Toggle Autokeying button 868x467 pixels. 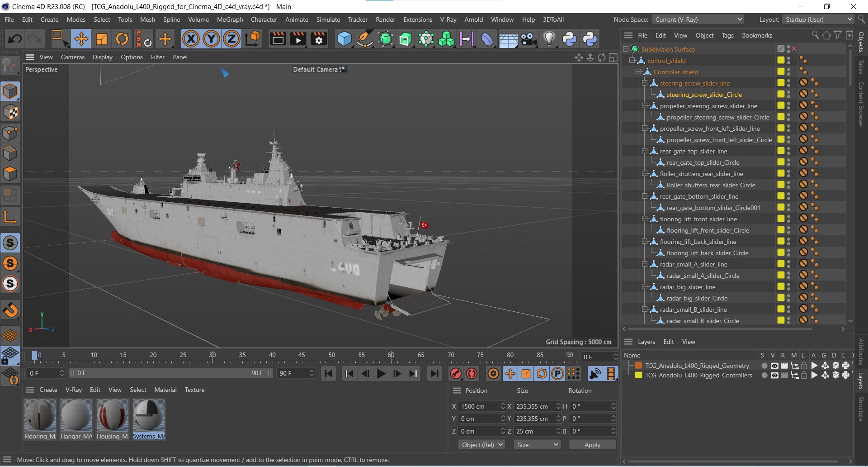[x=472, y=373]
